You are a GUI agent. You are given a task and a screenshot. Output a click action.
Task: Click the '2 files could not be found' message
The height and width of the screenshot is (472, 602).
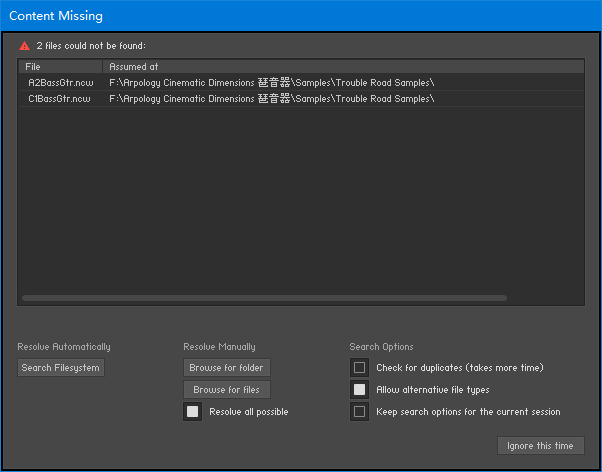click(91, 46)
